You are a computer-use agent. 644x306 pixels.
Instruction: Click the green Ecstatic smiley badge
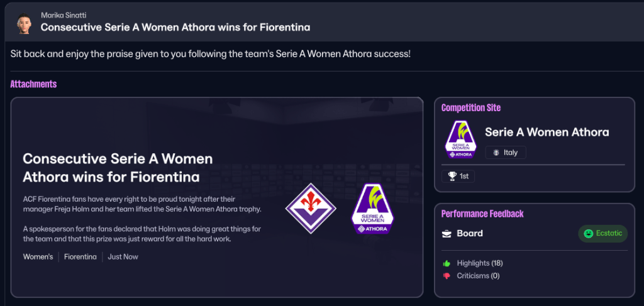pyautogui.click(x=603, y=234)
